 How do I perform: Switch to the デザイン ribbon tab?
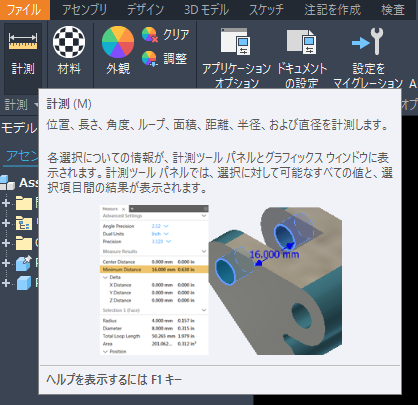click(146, 10)
